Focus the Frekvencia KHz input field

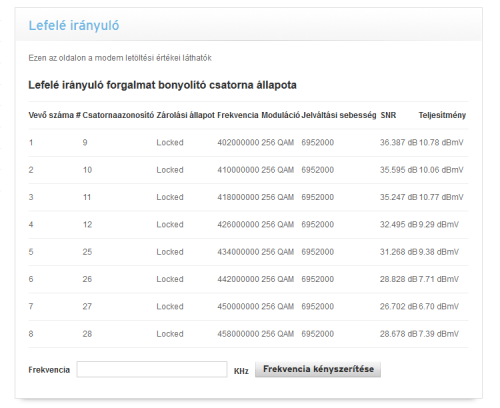152,369
